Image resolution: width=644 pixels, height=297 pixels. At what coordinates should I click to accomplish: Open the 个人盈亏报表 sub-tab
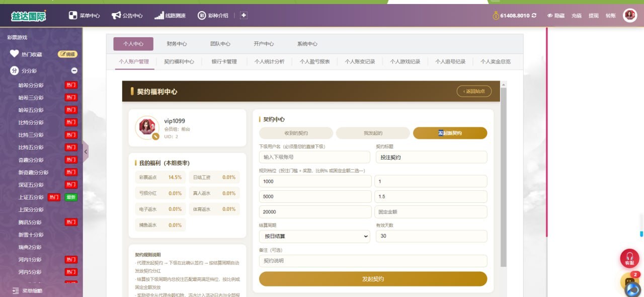[x=315, y=61]
